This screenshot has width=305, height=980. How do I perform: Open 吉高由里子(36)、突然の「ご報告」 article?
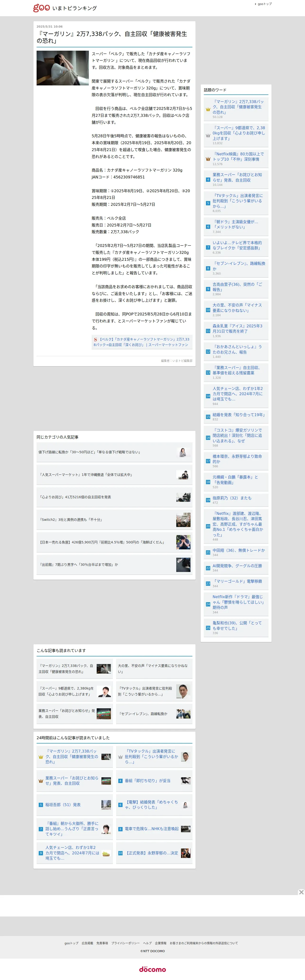click(237, 287)
